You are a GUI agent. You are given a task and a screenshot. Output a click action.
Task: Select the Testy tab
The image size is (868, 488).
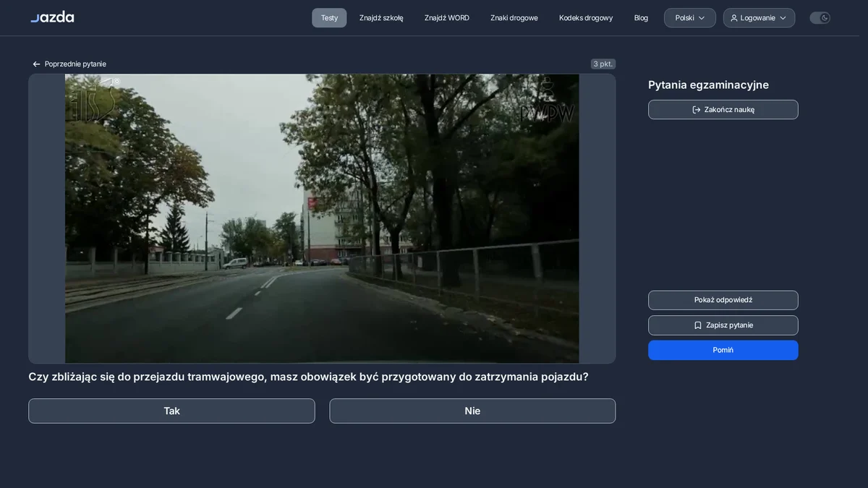tap(329, 18)
